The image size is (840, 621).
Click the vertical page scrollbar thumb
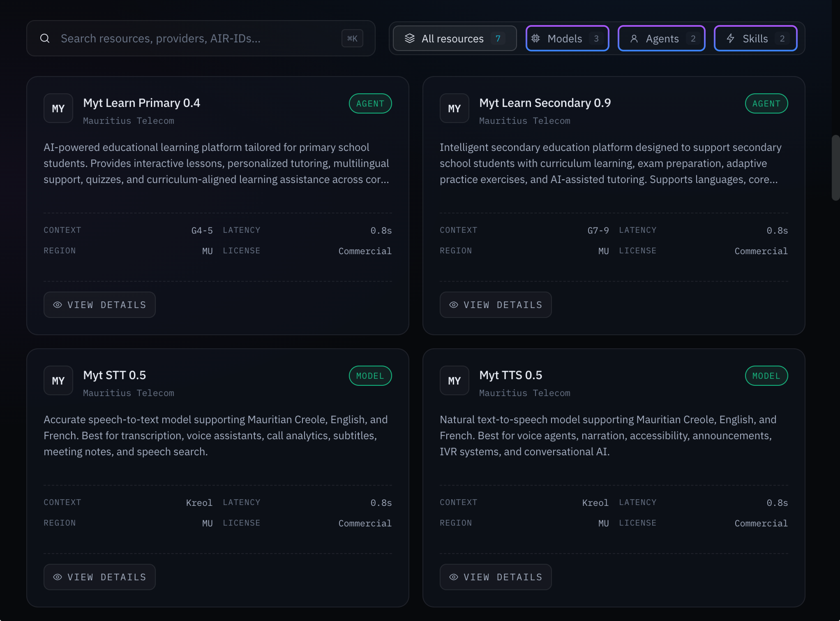[835, 168]
